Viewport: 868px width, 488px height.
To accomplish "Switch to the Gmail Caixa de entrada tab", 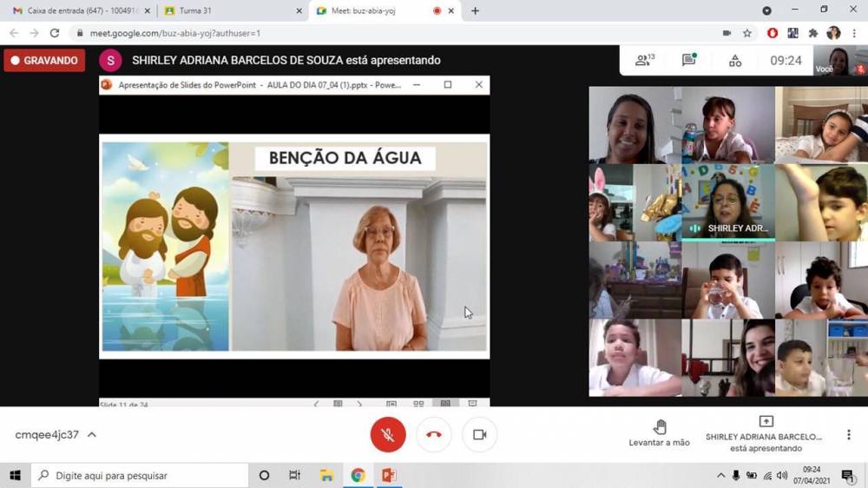I will [78, 10].
